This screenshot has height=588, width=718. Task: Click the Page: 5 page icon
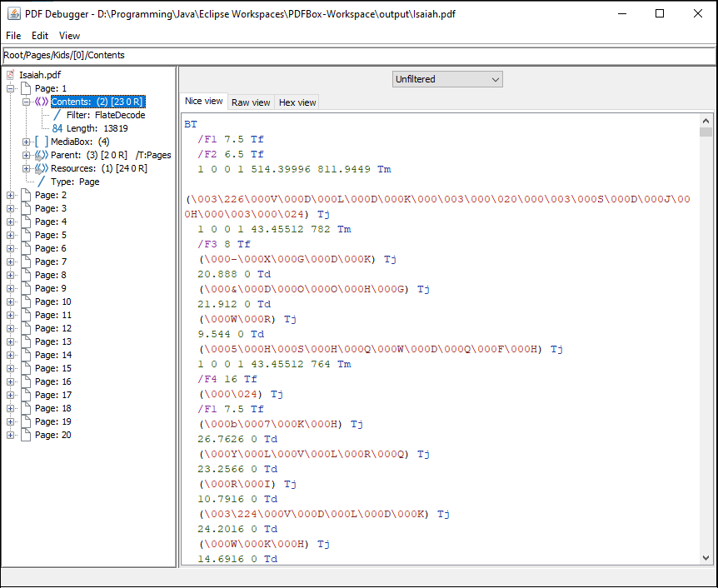click(26, 235)
